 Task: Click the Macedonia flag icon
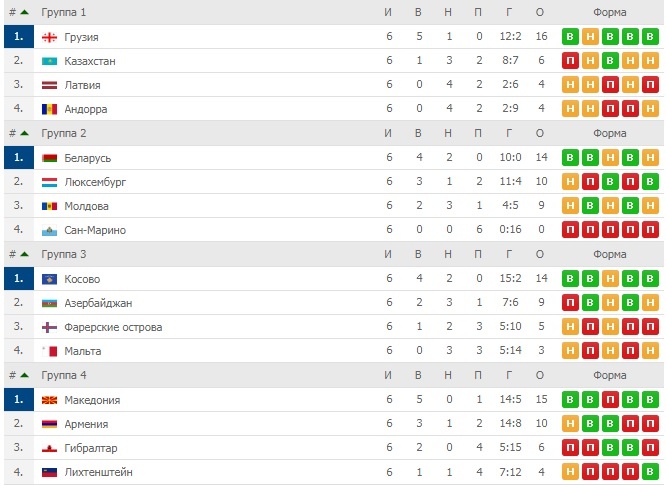pos(49,400)
